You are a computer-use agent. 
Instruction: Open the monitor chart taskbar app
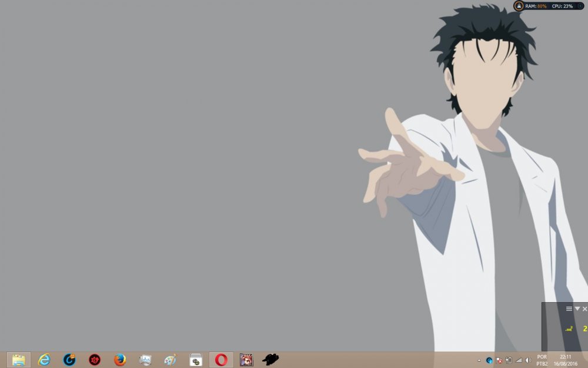145,360
